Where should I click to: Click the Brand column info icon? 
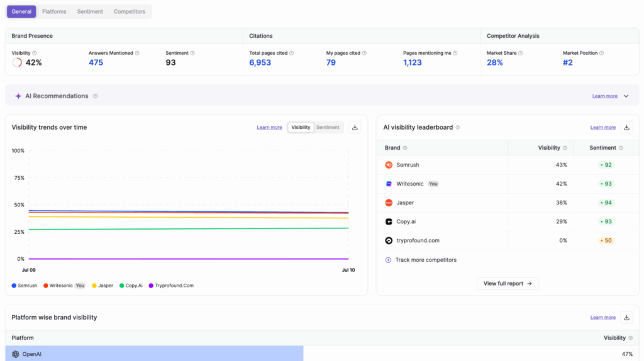click(405, 148)
